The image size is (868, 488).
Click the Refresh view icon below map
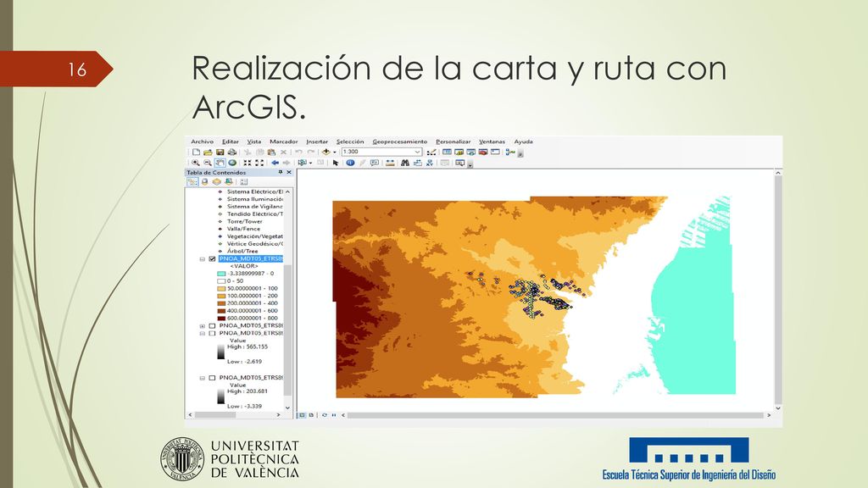(325, 415)
